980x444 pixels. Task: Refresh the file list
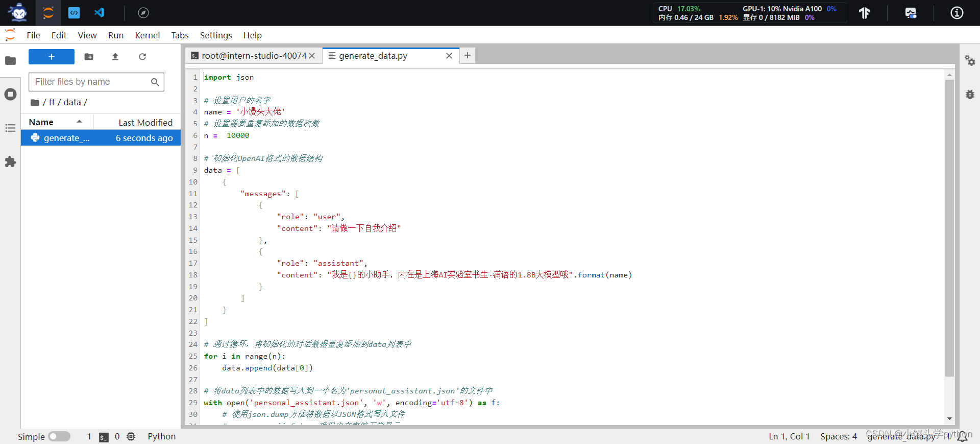click(142, 57)
